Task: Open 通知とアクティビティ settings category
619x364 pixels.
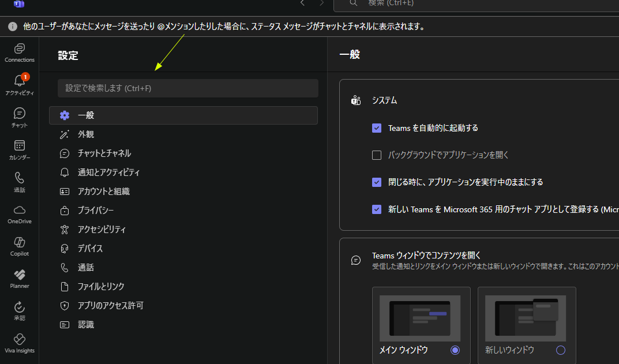Action: coord(108,172)
